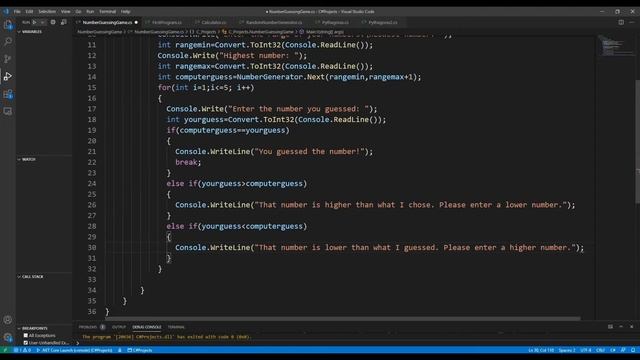Switch to PROBLEMS panel tab

91,327
